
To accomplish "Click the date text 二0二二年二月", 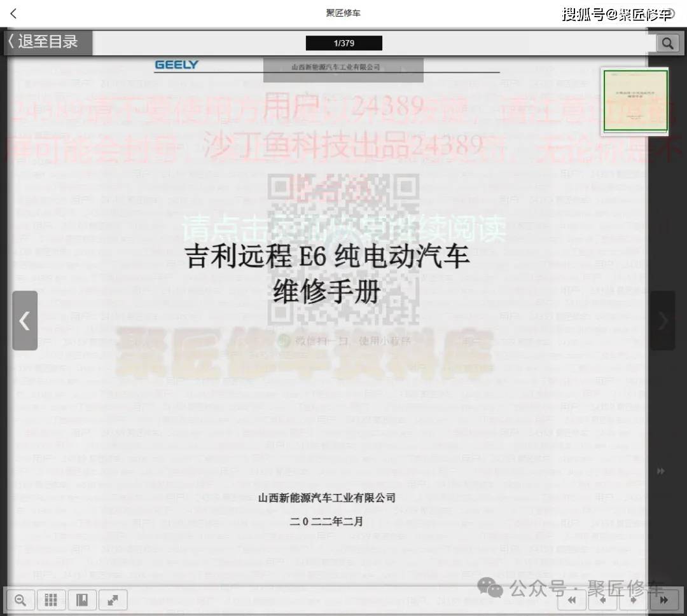I will click(326, 521).
